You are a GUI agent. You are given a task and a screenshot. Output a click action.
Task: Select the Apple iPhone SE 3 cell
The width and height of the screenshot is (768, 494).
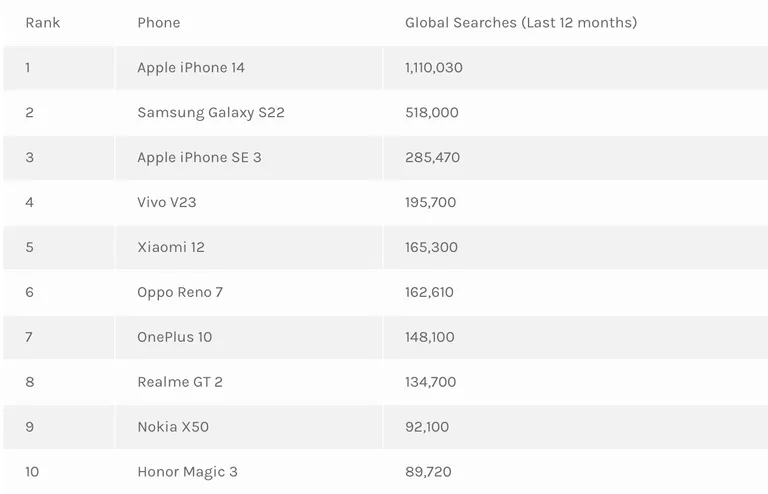249,158
